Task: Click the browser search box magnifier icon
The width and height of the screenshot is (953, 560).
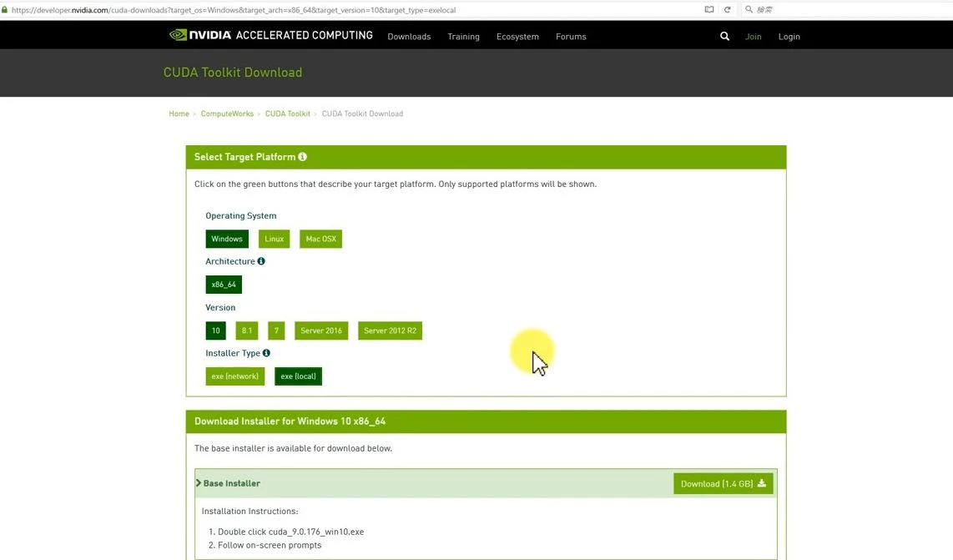Action: click(x=749, y=10)
